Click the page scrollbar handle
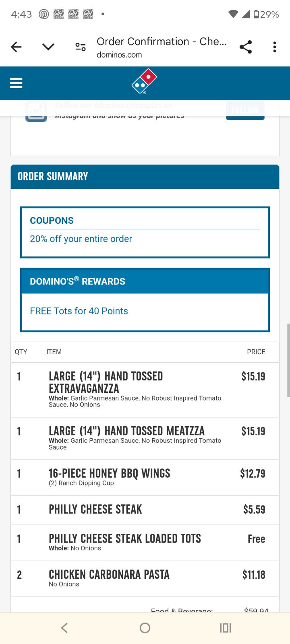Screen dimensions: 290x644 [288, 360]
